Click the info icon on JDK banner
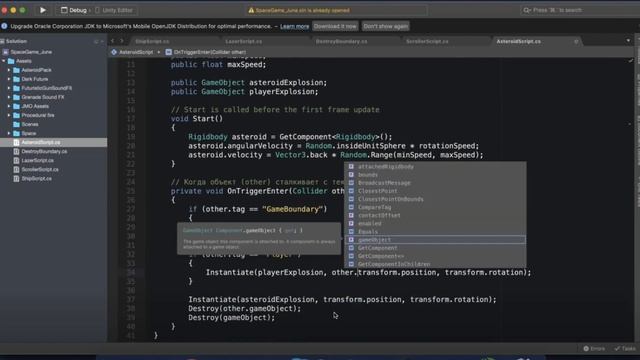The image size is (640, 360). (x=4, y=26)
